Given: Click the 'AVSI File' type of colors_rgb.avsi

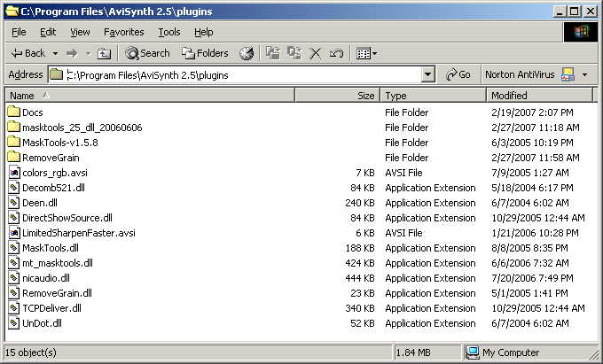Looking at the screenshot, I should 403,173.
